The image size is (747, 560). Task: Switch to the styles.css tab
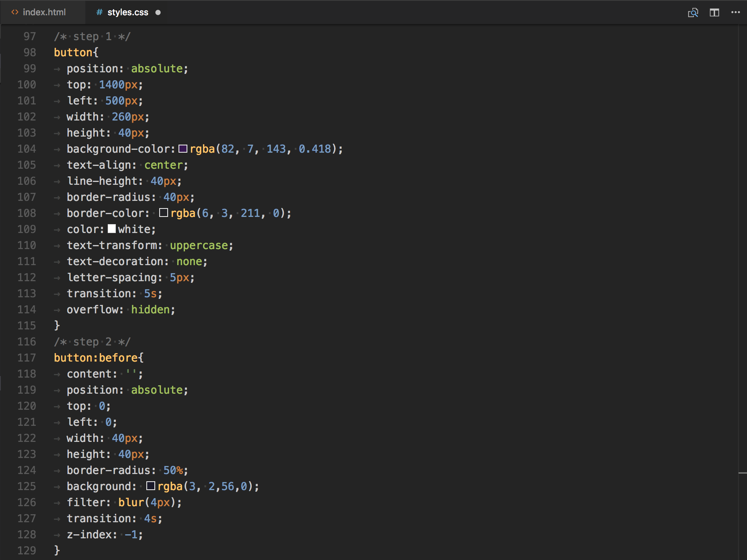127,12
